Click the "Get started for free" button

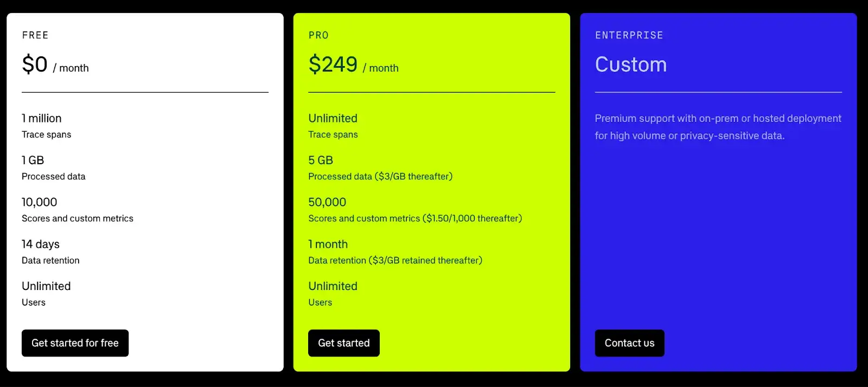click(x=75, y=343)
